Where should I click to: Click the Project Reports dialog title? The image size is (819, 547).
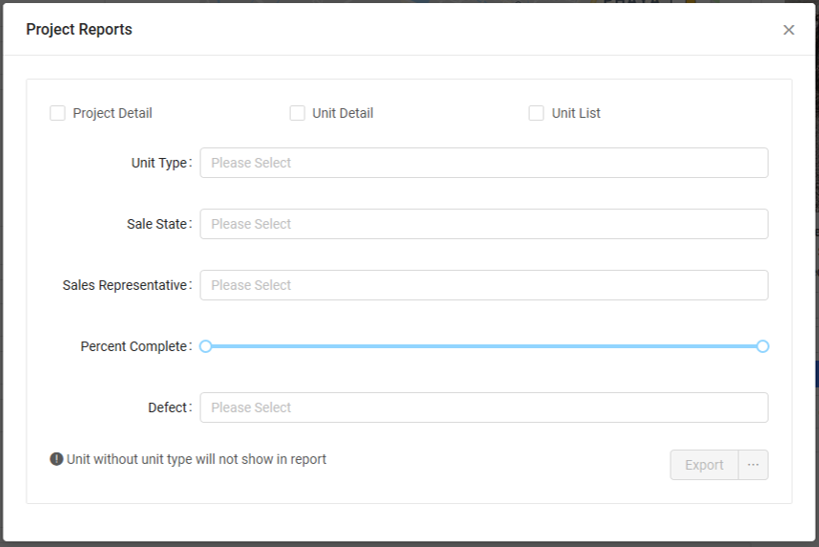pos(79,30)
